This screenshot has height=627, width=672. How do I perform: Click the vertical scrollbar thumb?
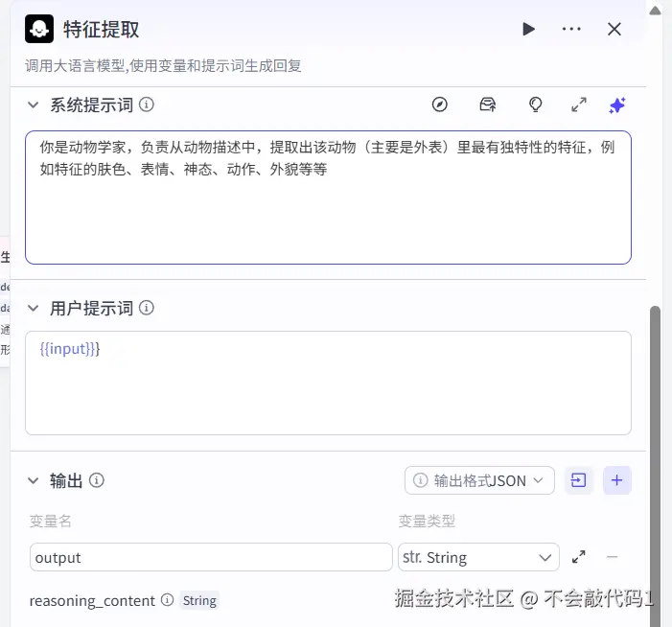655,465
